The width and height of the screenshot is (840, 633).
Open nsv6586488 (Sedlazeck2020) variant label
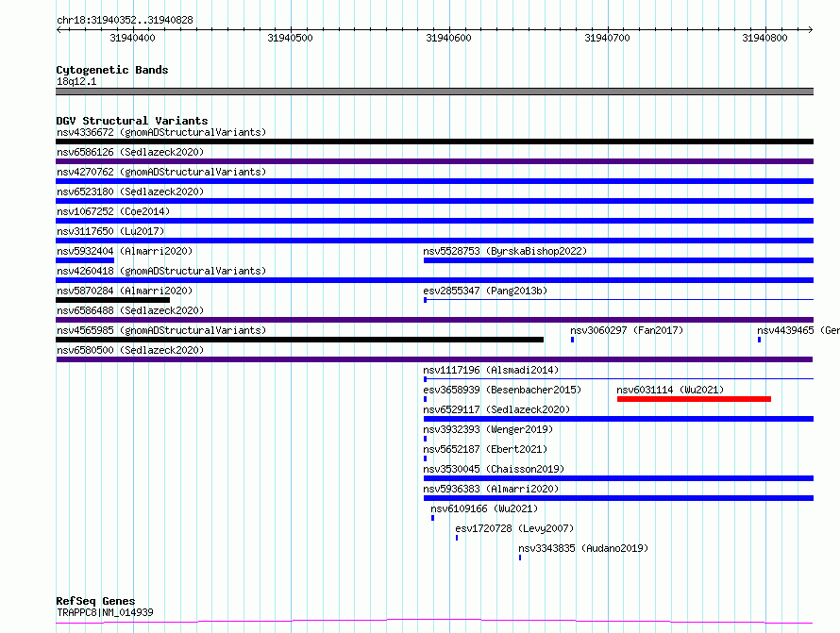[x=130, y=310]
